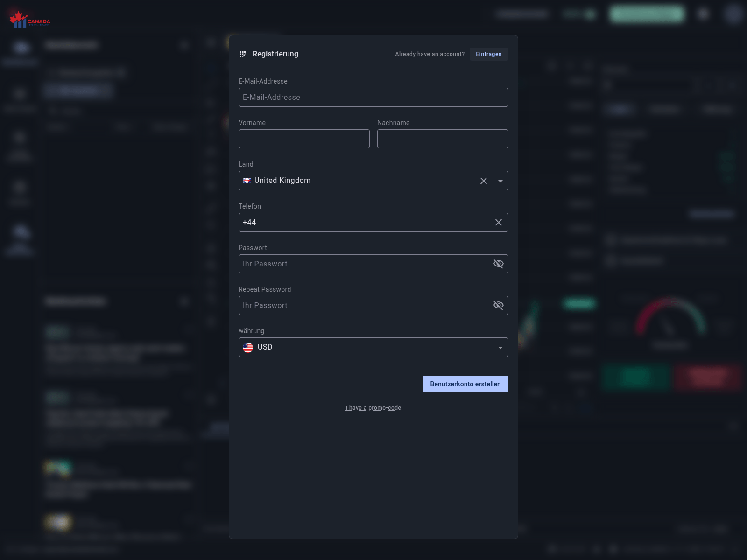747x560 pixels.
Task: Click the US flag icon beside USD
Action: pos(248,347)
